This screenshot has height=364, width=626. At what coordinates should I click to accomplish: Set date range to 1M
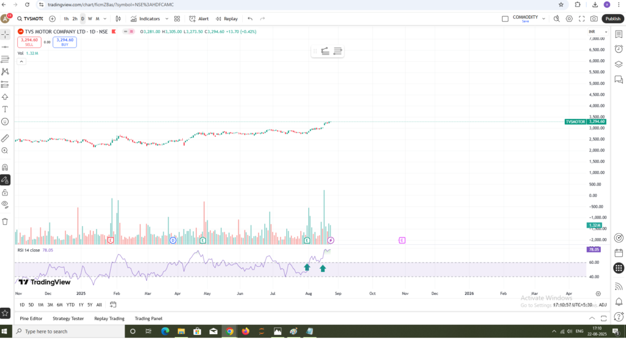[40, 305]
